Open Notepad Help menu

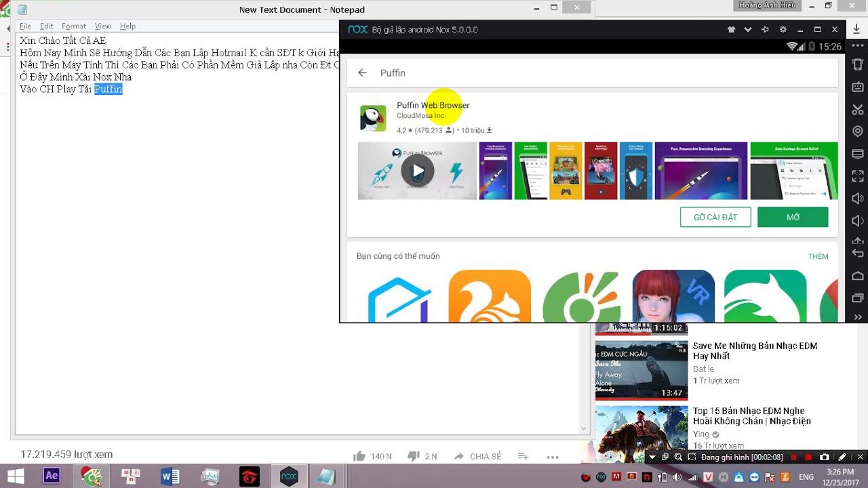click(127, 26)
